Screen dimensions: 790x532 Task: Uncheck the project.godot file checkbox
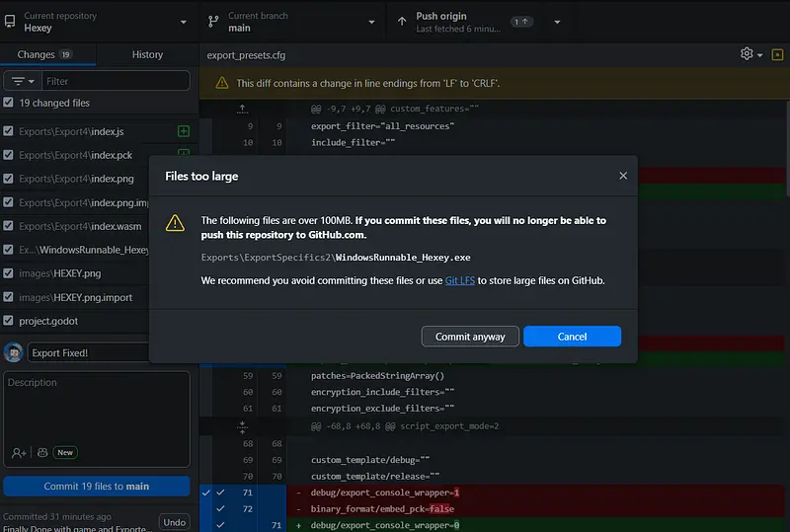point(9,321)
